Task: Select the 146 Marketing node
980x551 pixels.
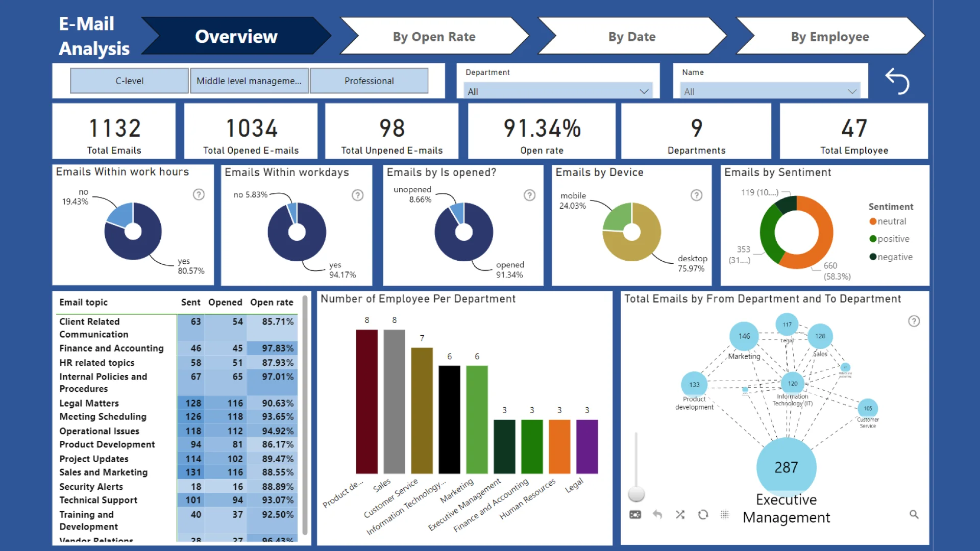Action: click(x=744, y=336)
